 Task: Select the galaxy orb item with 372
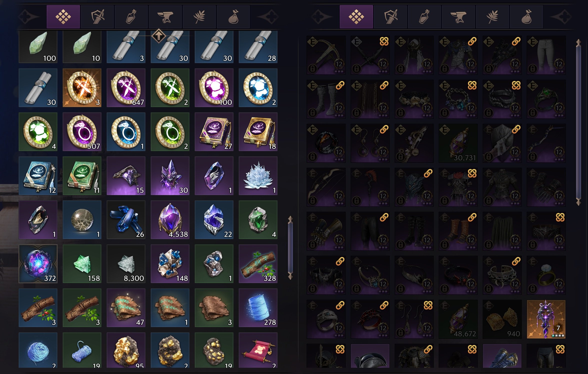point(38,264)
